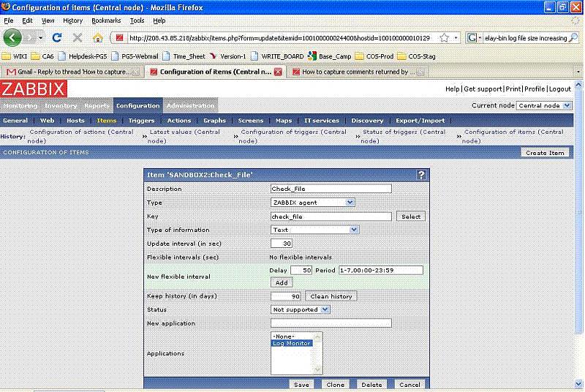Open the COS-Stag bookmark folder
585x392 pixels.
coord(416,56)
